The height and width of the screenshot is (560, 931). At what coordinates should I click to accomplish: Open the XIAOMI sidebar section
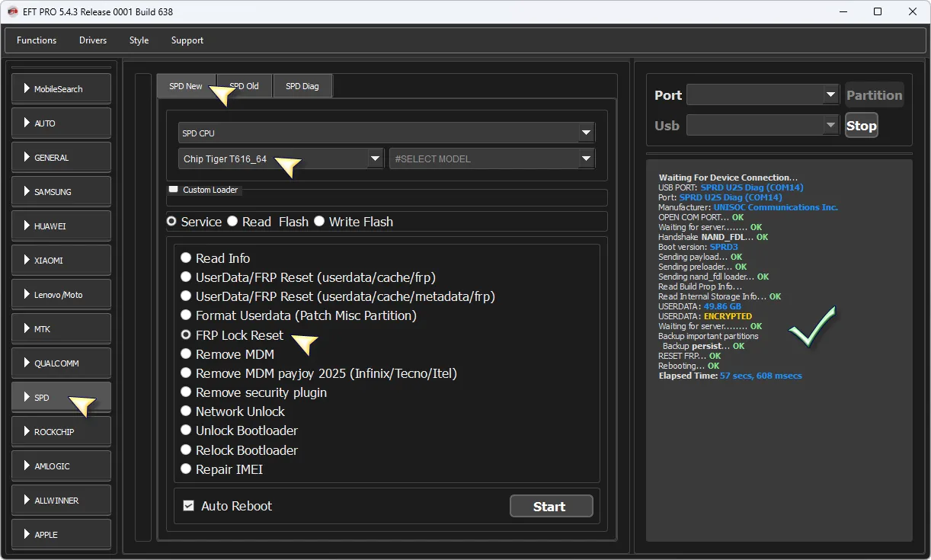61,261
